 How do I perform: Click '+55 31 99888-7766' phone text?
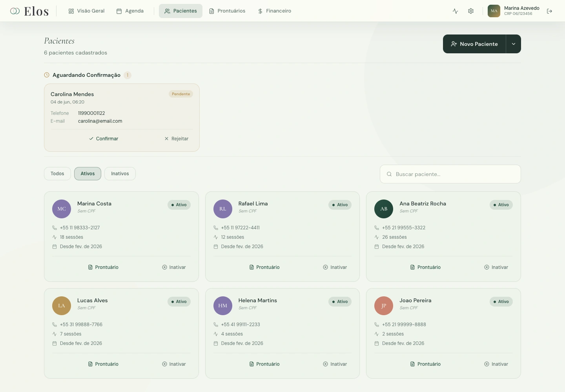(x=81, y=325)
